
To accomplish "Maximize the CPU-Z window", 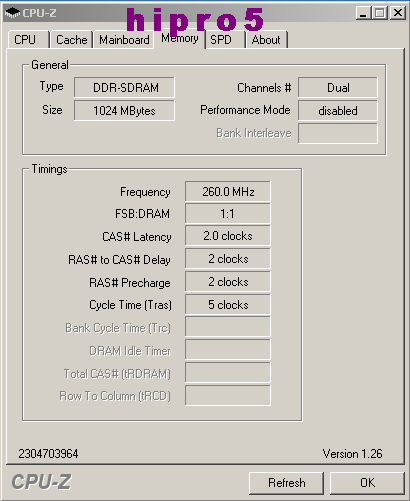I will [x=379, y=13].
